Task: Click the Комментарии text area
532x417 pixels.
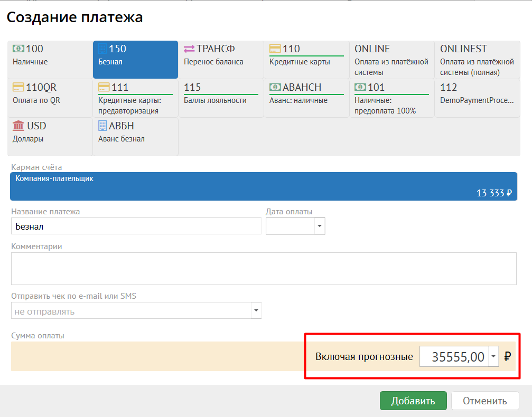Action: click(264, 269)
